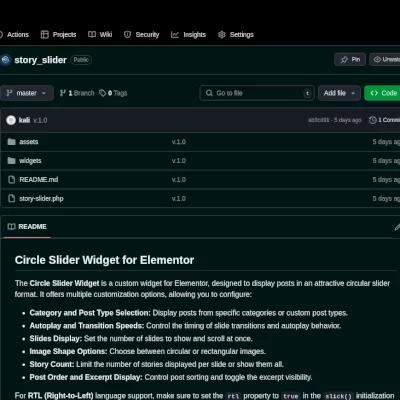Click the 'Autoplay and Transition Speeds' text
This screenshot has width=400, height=400.
click(x=87, y=326)
